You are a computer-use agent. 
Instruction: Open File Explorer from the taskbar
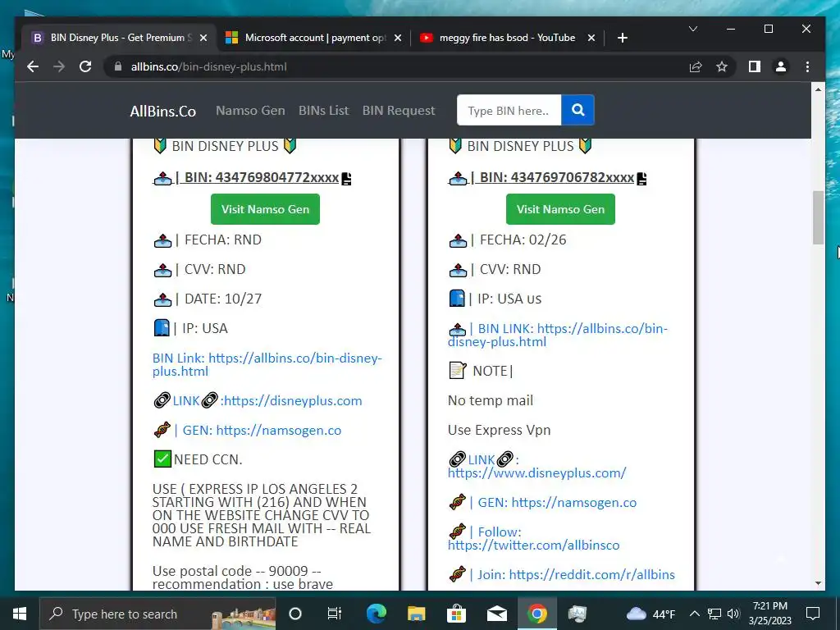[416, 614]
